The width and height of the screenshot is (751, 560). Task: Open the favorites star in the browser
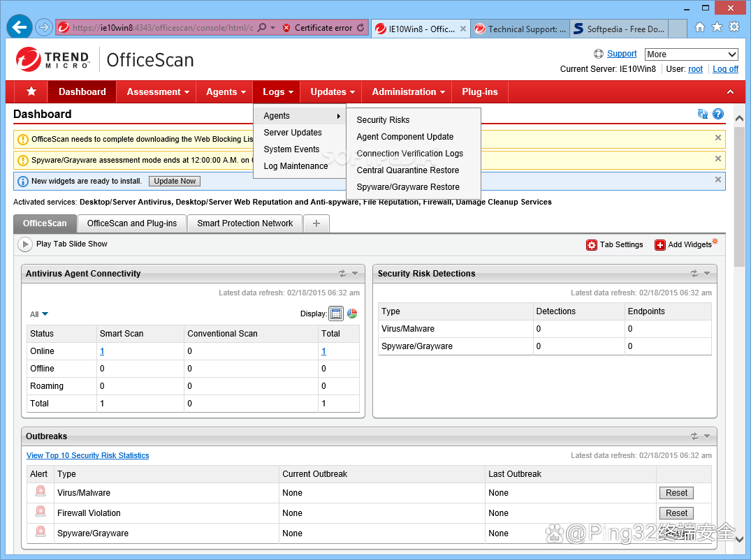click(x=717, y=27)
